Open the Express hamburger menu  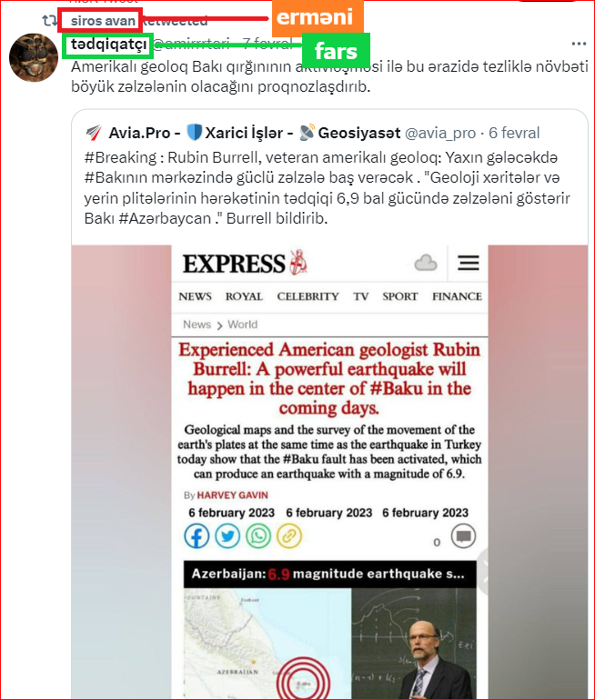point(469,263)
